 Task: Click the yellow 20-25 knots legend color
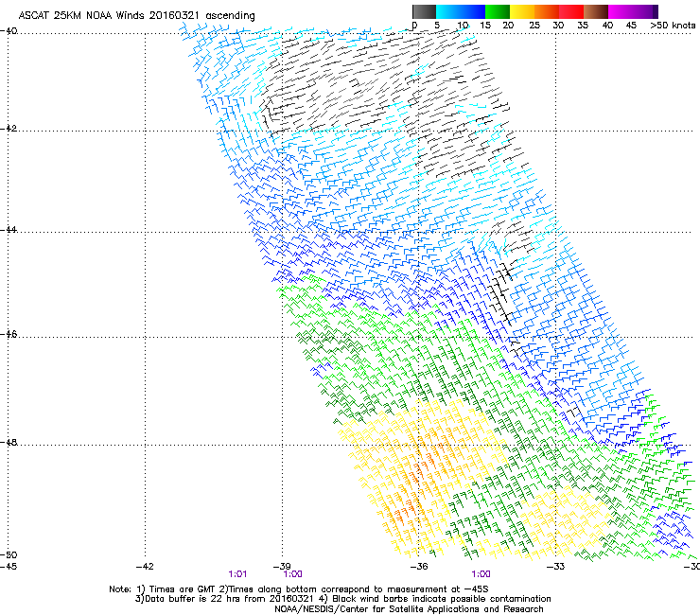[x=522, y=11]
